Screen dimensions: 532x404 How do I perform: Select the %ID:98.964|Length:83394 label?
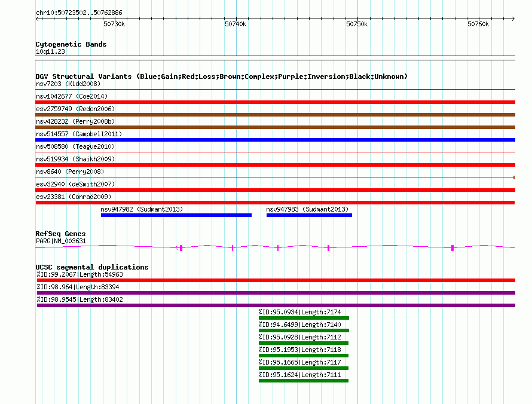pos(78,287)
